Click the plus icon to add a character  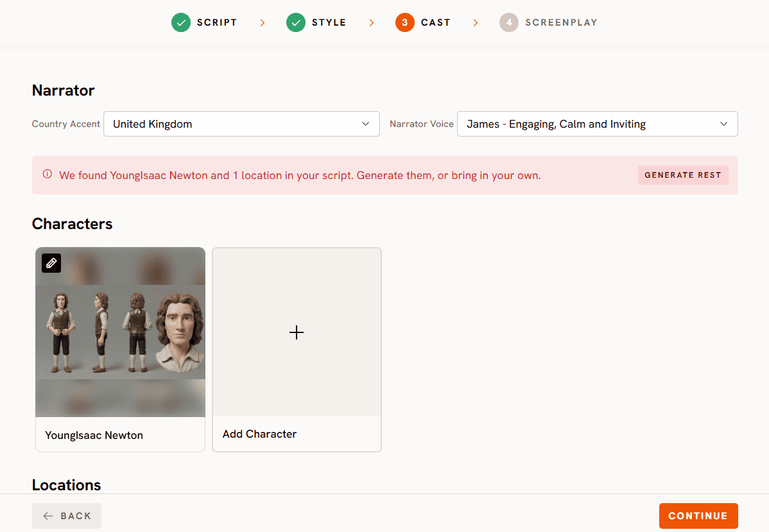pyautogui.click(x=296, y=332)
